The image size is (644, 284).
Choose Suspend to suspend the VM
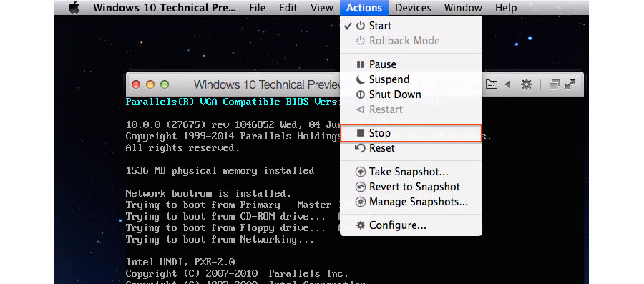[411, 79]
